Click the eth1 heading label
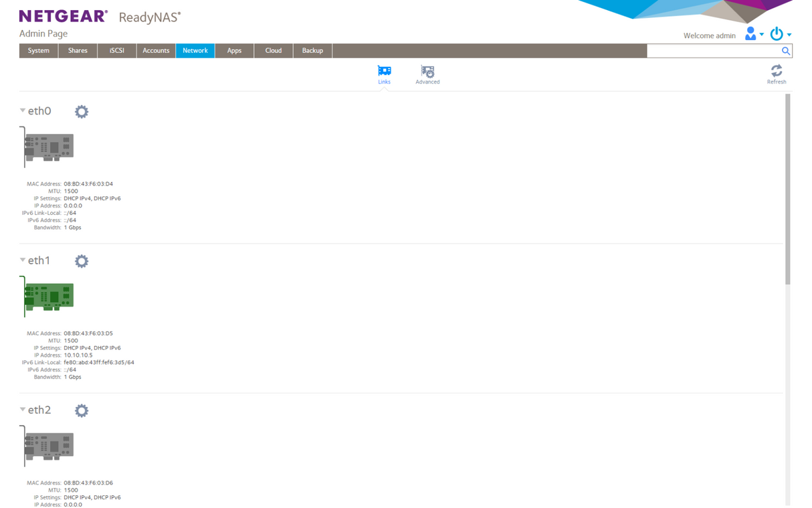 [x=39, y=260]
